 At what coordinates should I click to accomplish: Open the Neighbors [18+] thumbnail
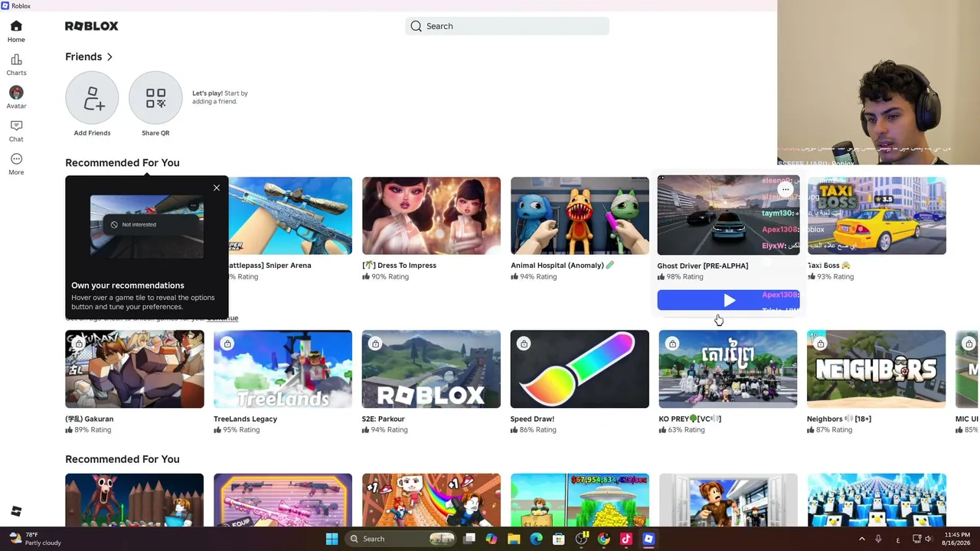pos(877,369)
